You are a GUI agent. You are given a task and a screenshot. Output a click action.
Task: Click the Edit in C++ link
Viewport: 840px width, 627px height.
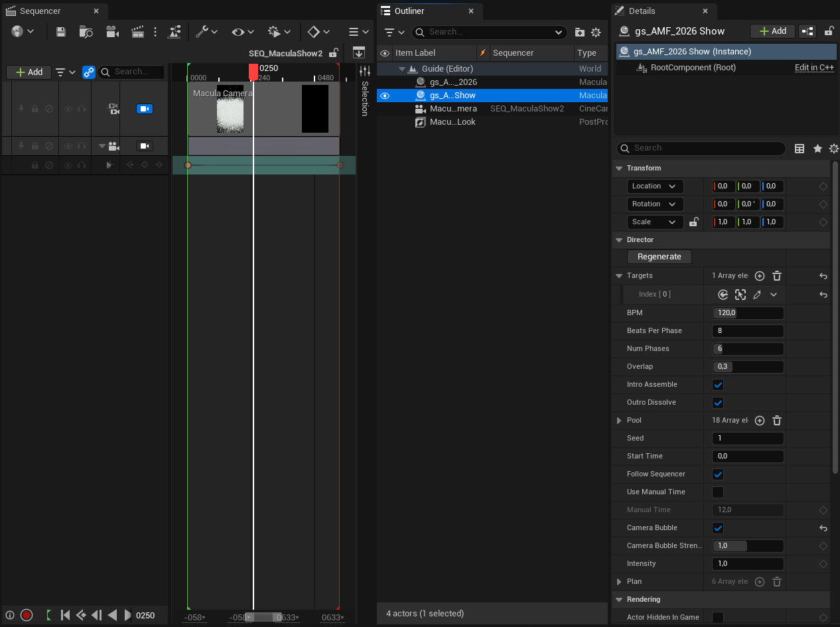814,68
